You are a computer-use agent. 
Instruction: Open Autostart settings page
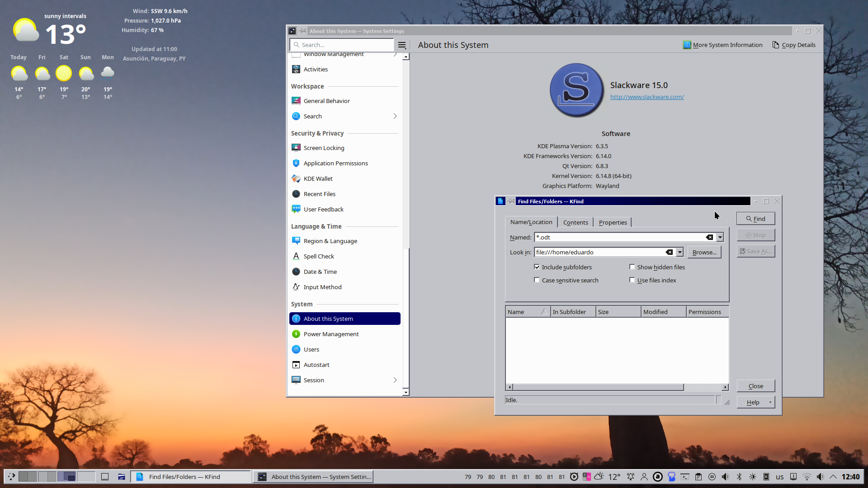pyautogui.click(x=344, y=365)
